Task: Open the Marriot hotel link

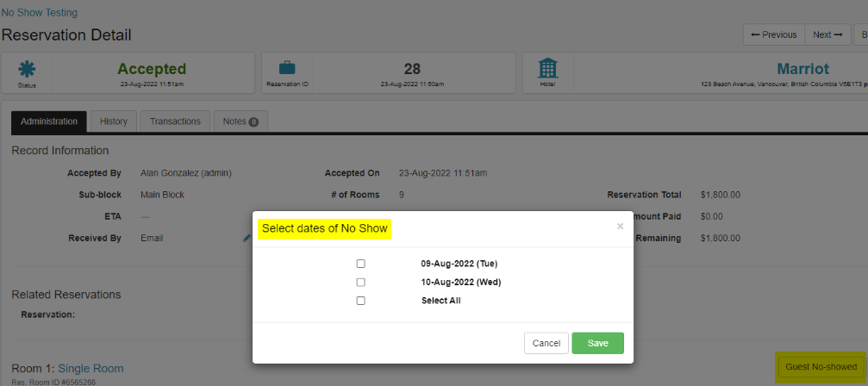Action: coord(803,69)
